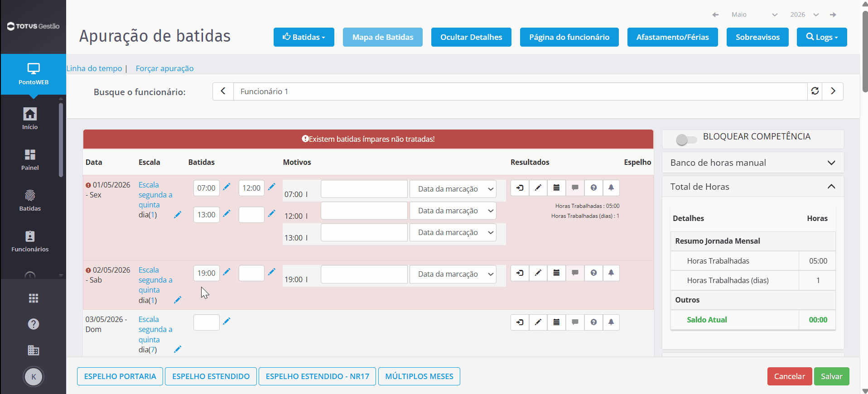
Task: Open PontoWEB module in sidebar
Action: click(33, 74)
